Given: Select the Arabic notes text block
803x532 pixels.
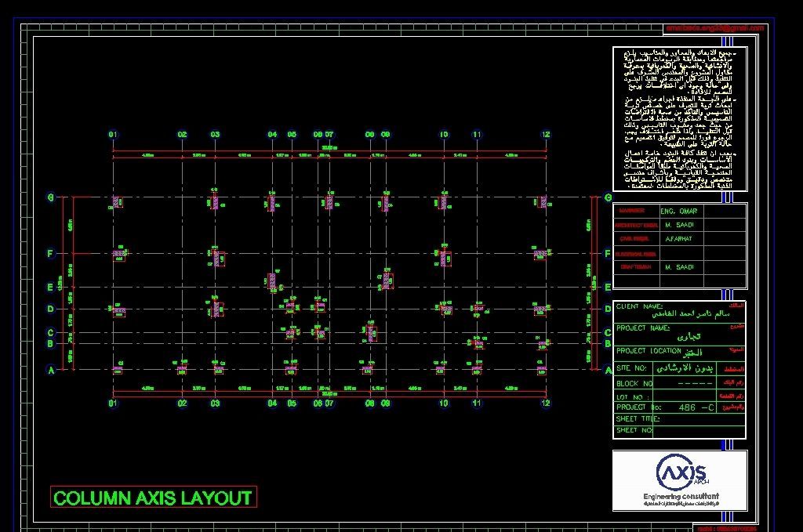Looking at the screenshot, I should 679,118.
